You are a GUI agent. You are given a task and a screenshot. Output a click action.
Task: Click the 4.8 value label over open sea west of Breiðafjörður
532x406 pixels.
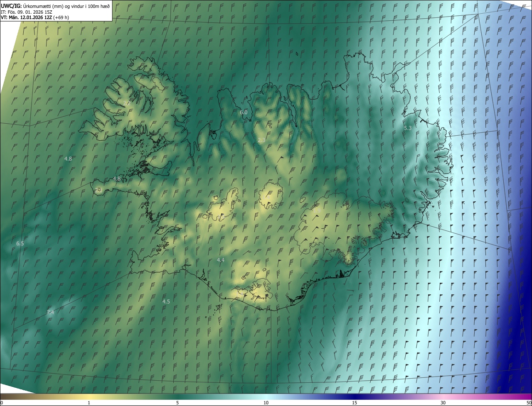point(68,159)
